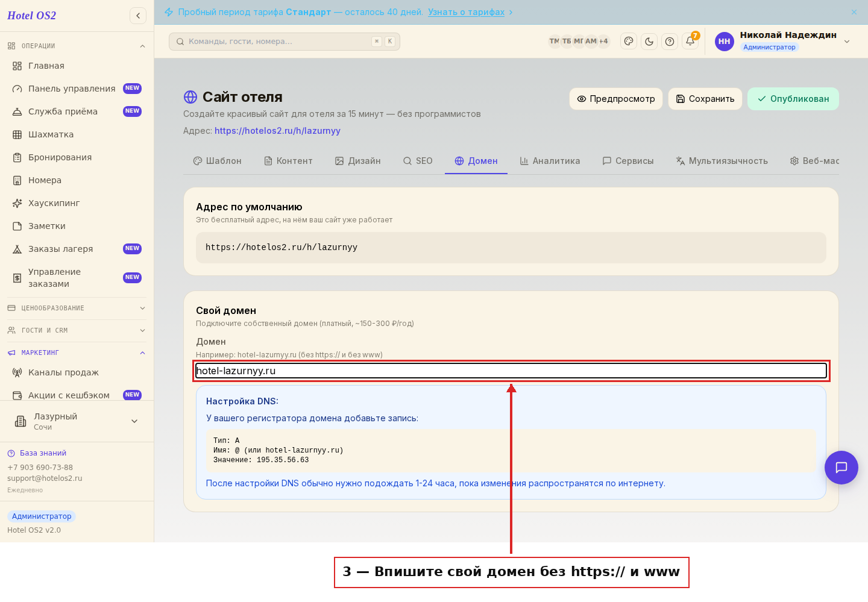This screenshot has width=868, height=602.
Task: Open the floating chat bubble button
Action: coord(841,468)
